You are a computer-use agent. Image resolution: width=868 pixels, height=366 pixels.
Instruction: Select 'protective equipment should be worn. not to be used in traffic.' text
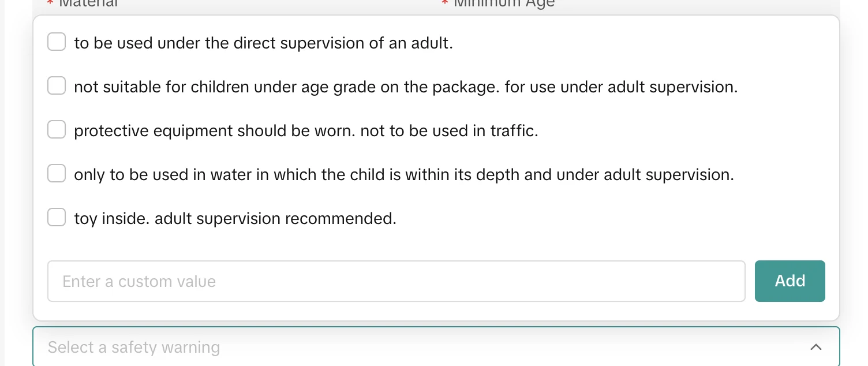click(306, 131)
